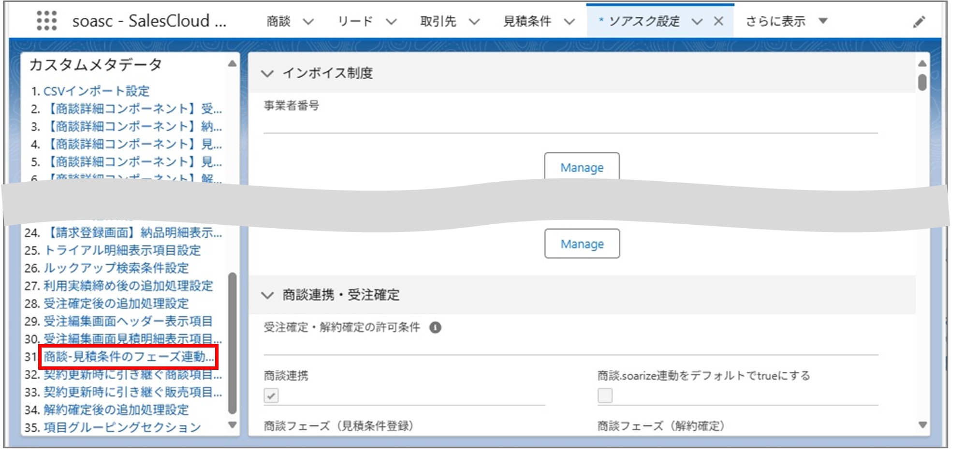Click the 事業者番号 input field

483,127
